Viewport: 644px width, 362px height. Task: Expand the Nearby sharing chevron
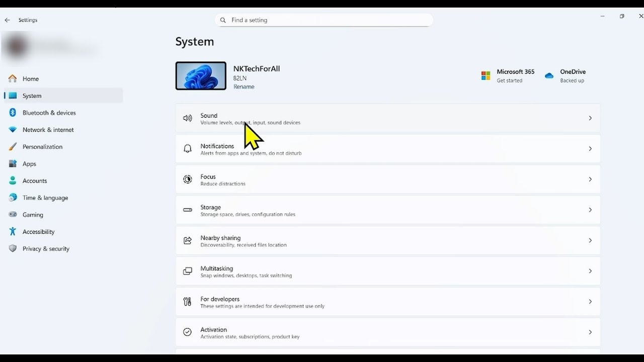[590, 240]
